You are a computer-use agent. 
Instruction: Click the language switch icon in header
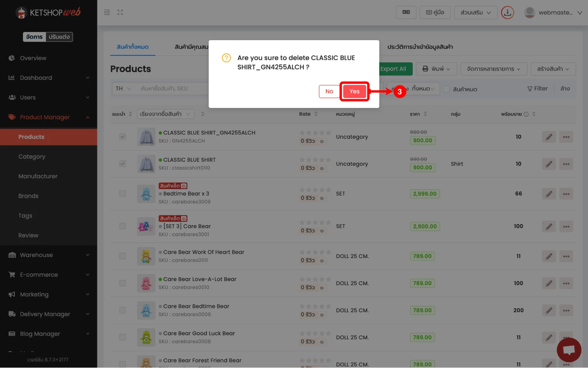(406, 12)
